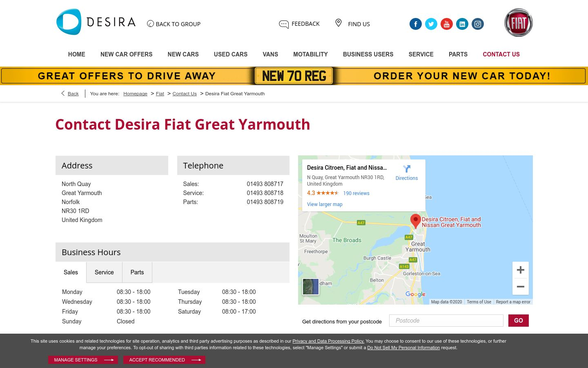Click the Feedback speech bubble icon
Screen dimensions: 588x368
(x=284, y=24)
